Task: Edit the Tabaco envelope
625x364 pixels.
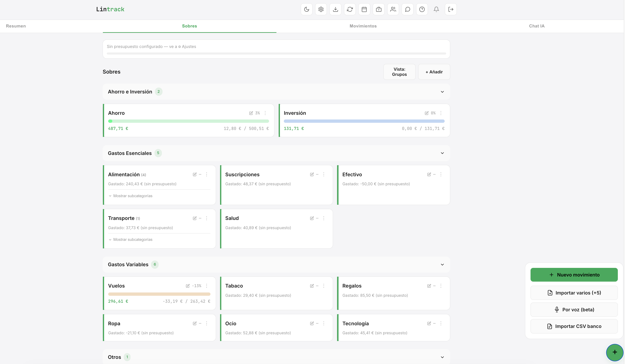Action: (x=312, y=286)
